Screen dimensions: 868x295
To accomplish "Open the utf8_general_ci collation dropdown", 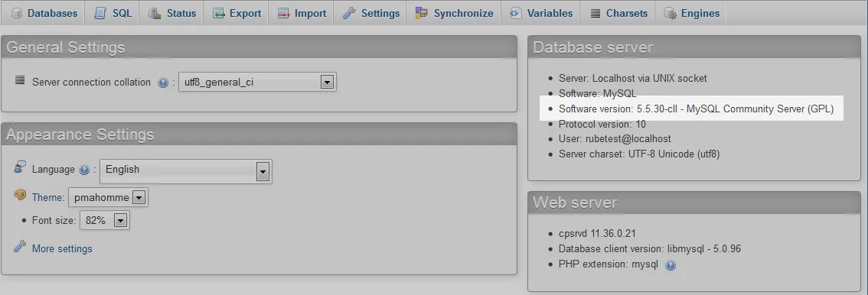I will pyautogui.click(x=257, y=83).
